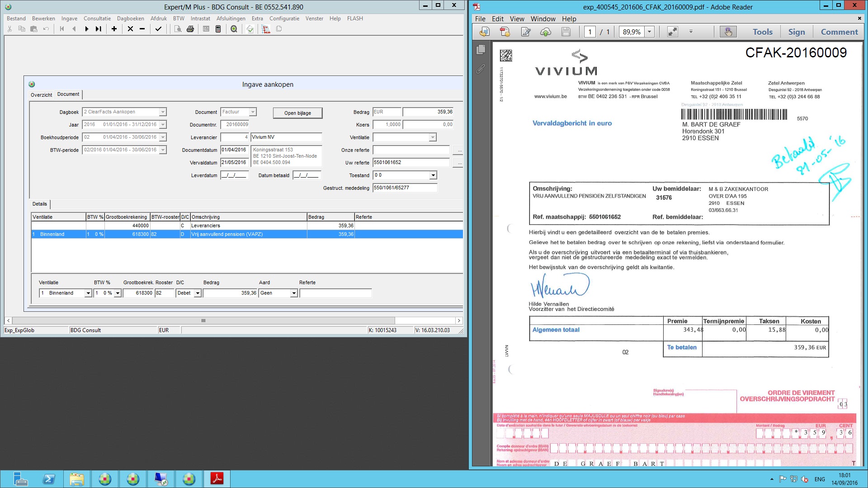This screenshot has height=488, width=868.
Task: Click the create PDF icon in Adobe Reader
Action: tap(505, 32)
